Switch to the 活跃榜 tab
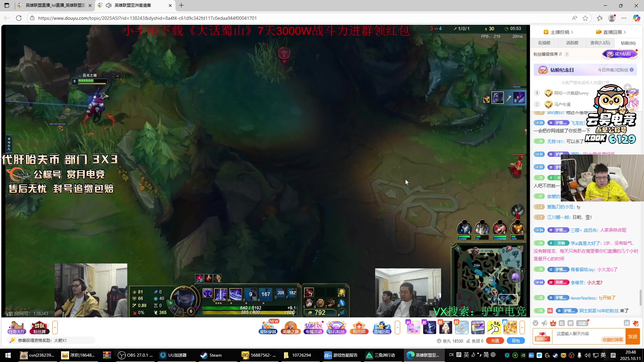This screenshot has width=644, height=362. [x=572, y=43]
